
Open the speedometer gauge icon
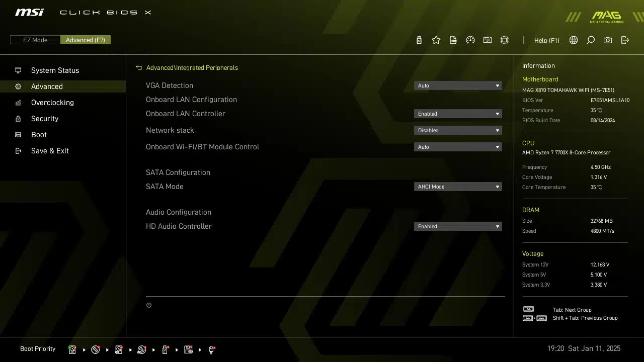(470, 40)
